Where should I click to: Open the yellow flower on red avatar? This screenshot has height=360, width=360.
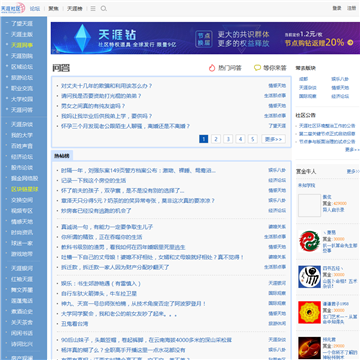tap(309, 312)
